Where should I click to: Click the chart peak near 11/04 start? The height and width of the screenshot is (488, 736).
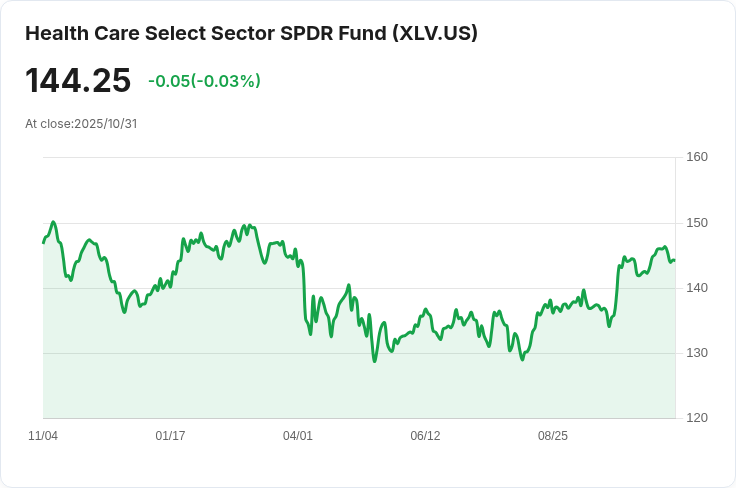point(53,222)
